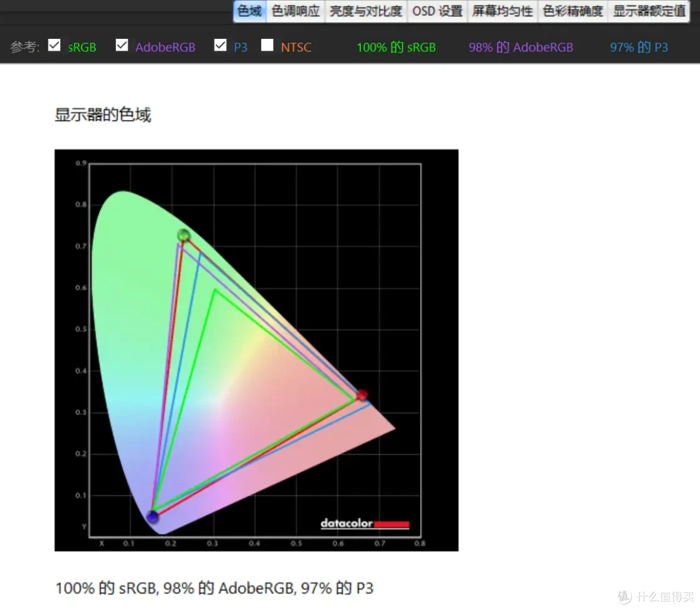Viewport: 700px width, 611px height.
Task: Select the OSD 设置 tab
Action: (x=437, y=11)
